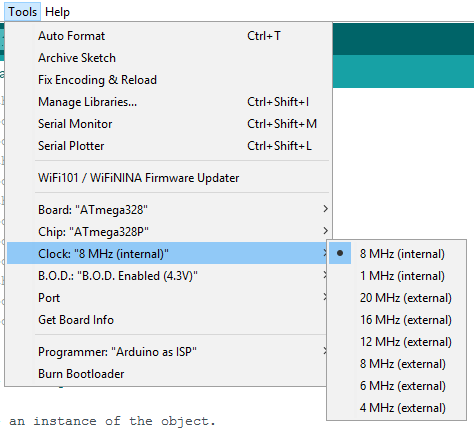Expand the Chip: "ATmega328P" submenu
474x433 pixels.
click(167, 232)
